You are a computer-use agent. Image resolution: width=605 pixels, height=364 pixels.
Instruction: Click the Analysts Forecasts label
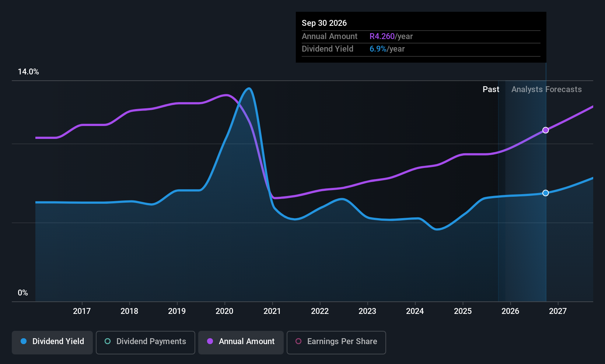point(546,90)
